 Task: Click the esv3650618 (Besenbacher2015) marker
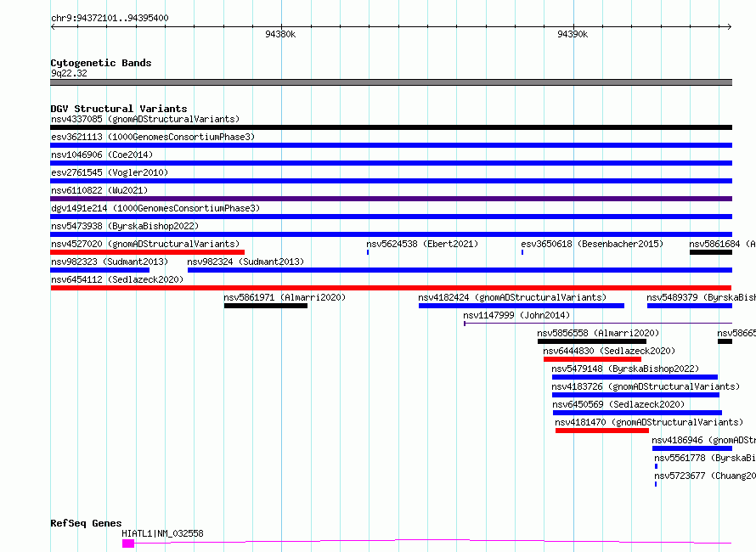(x=522, y=252)
